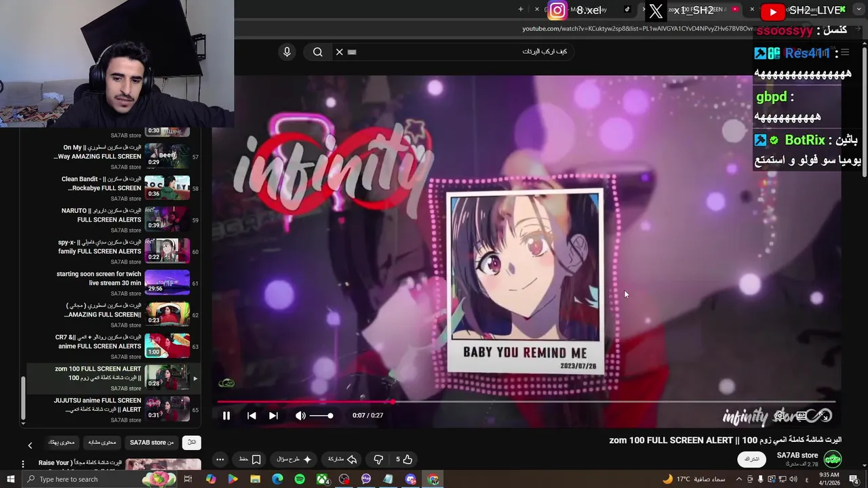Click the Type here to search box

[x=98, y=479]
